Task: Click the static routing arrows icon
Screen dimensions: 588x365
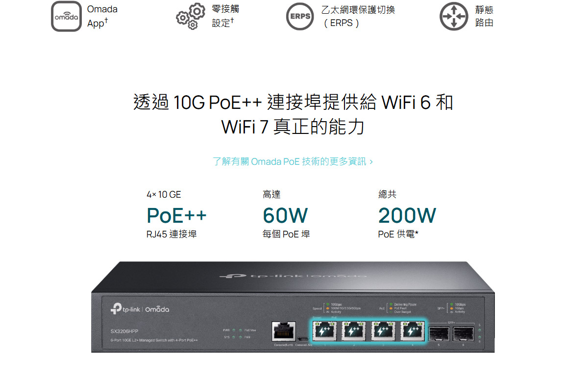Action: pyautogui.click(x=454, y=17)
